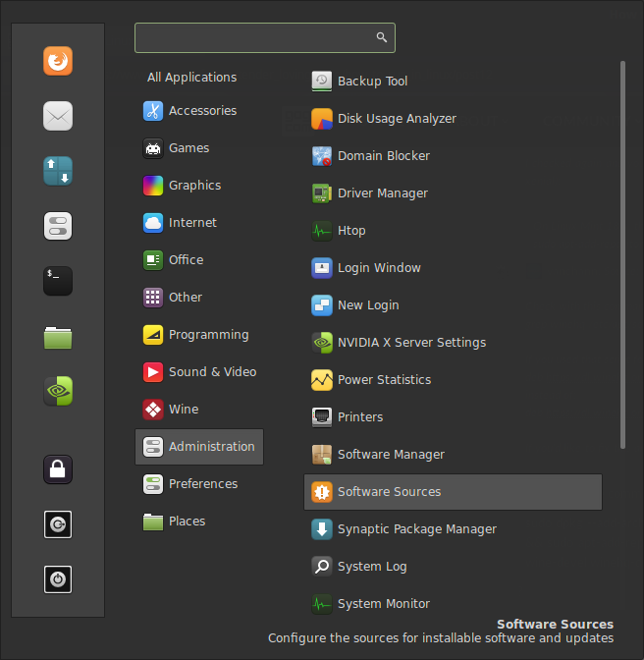Open the Files folder in favorites
644x660 pixels.
(58, 338)
